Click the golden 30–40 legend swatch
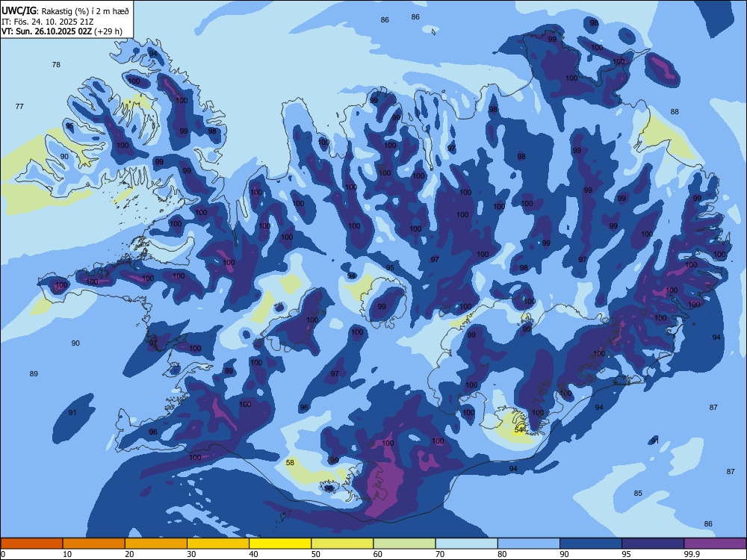The image size is (747, 560). click(218, 544)
